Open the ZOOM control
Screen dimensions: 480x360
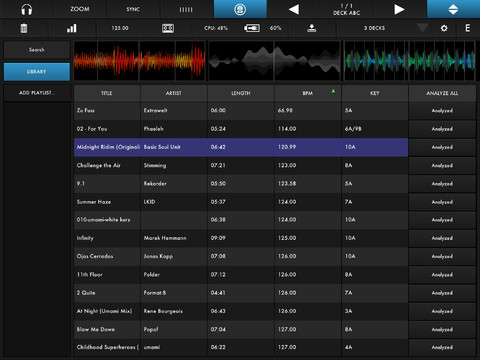point(80,9)
